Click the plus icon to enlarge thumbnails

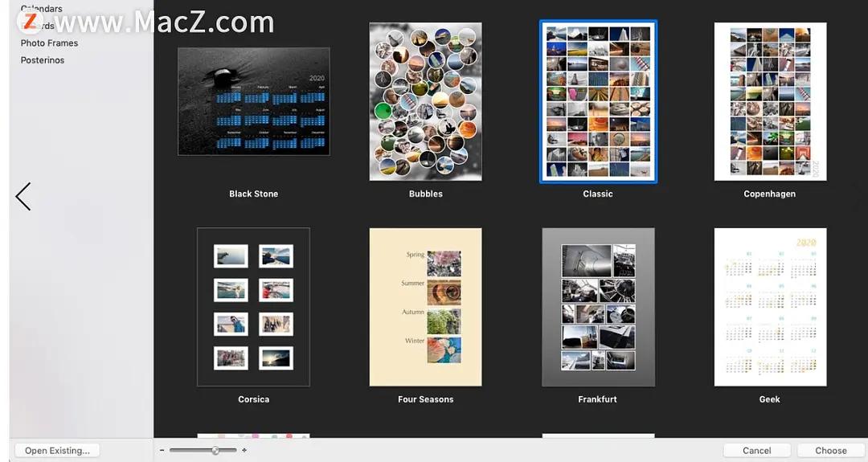[x=244, y=451]
